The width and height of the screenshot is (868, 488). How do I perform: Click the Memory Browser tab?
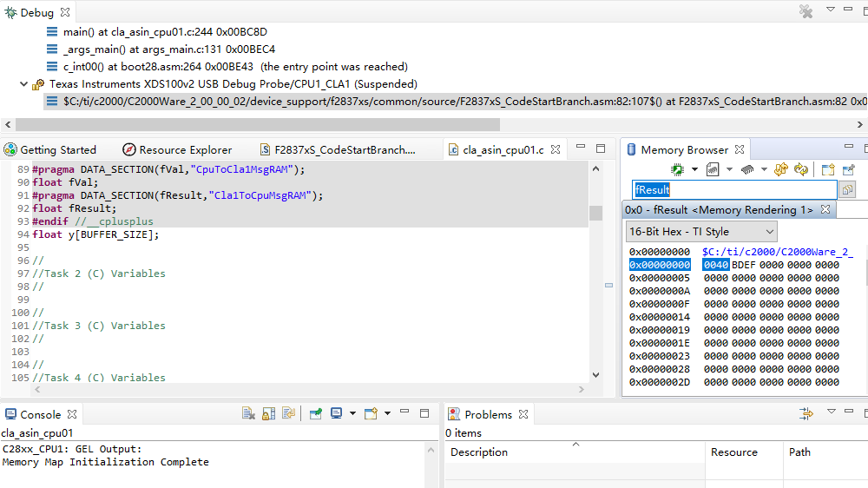pos(677,149)
